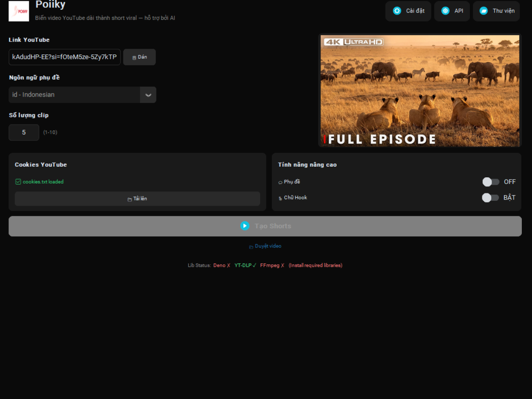
Task: Open the id - Indonesian language combo box
Action: [74, 95]
